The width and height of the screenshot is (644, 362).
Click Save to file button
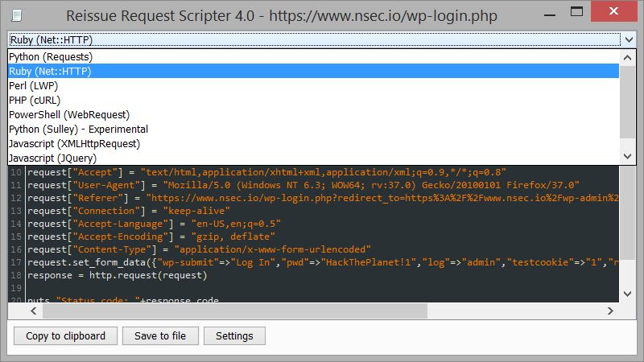click(x=160, y=335)
